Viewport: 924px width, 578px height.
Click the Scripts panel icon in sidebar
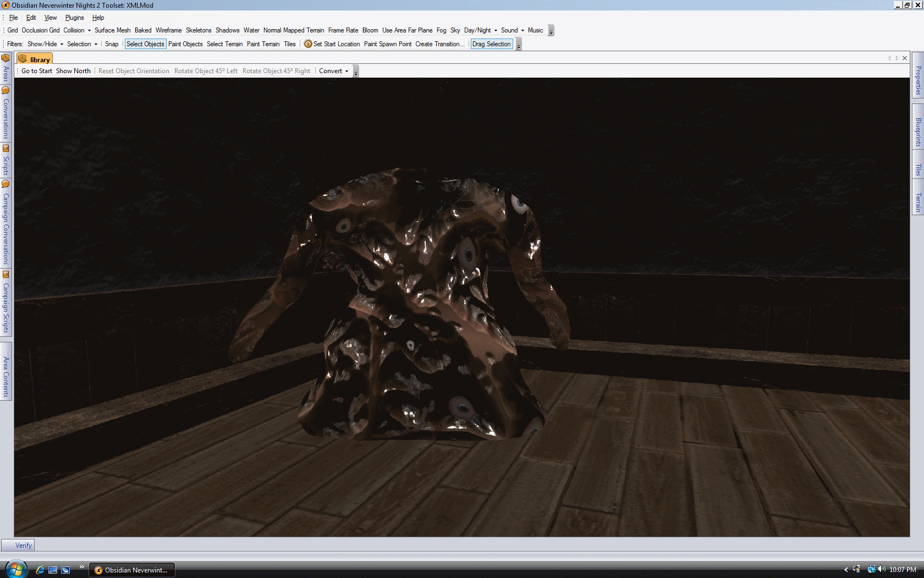point(5,149)
